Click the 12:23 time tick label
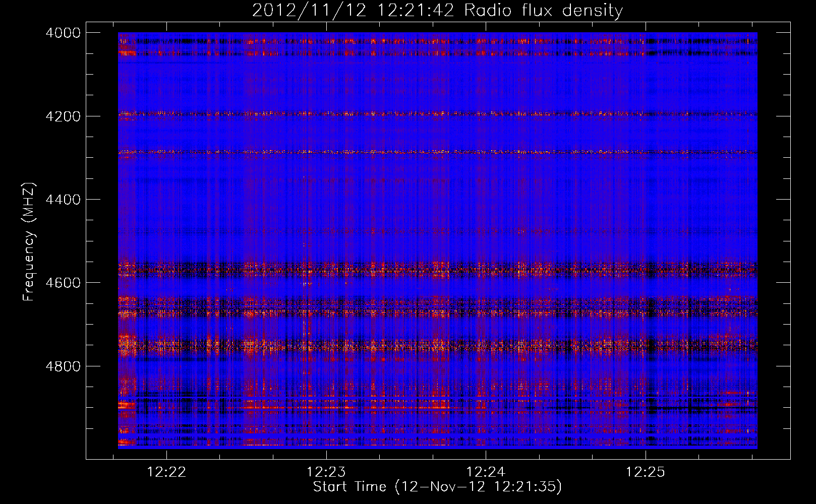816x504 pixels. 326,472
